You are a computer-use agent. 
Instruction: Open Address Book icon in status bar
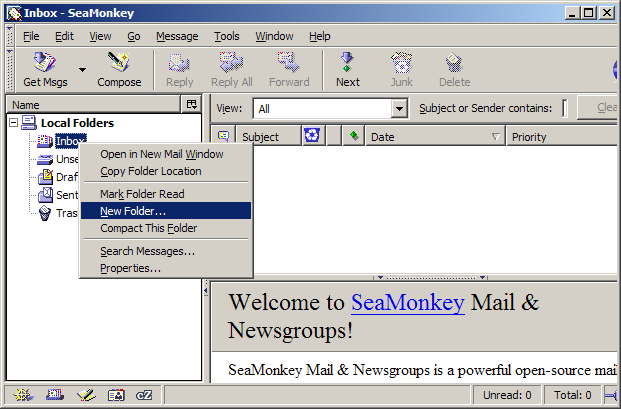(115, 395)
